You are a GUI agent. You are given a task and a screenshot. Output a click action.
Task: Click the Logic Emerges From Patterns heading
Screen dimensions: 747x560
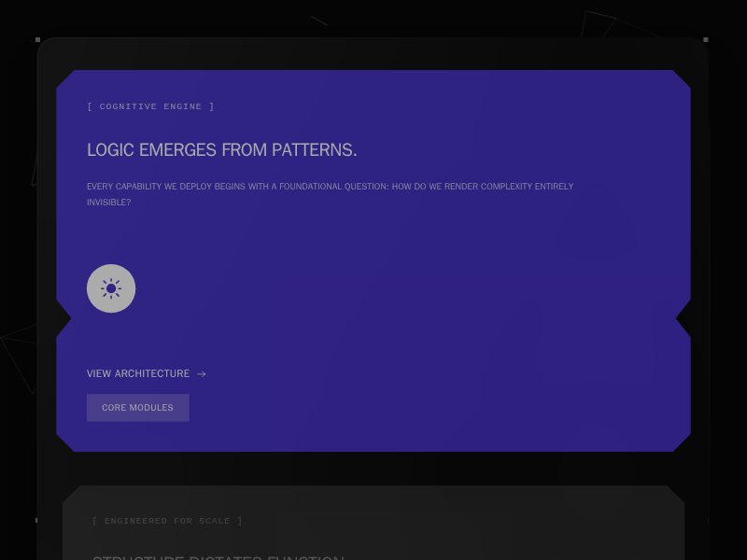[x=221, y=149]
